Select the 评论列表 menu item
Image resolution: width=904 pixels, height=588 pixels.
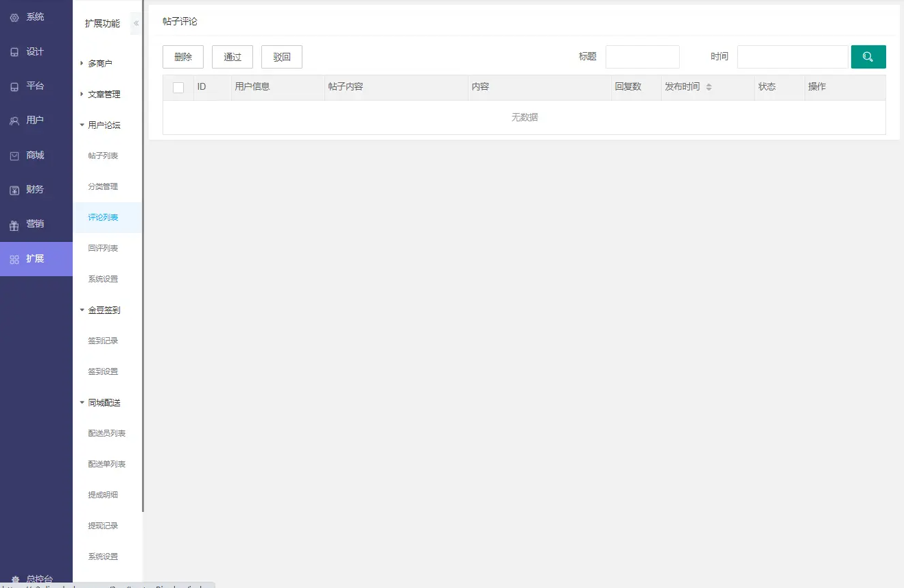tap(108, 217)
